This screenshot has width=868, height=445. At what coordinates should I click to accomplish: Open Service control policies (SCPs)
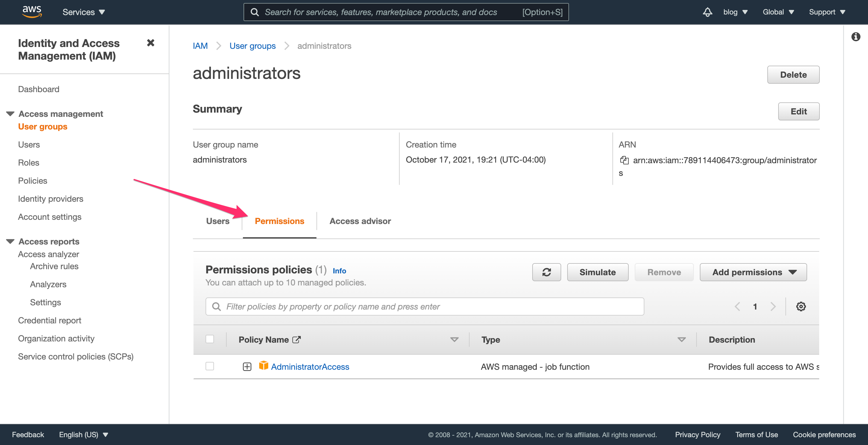coord(76,356)
